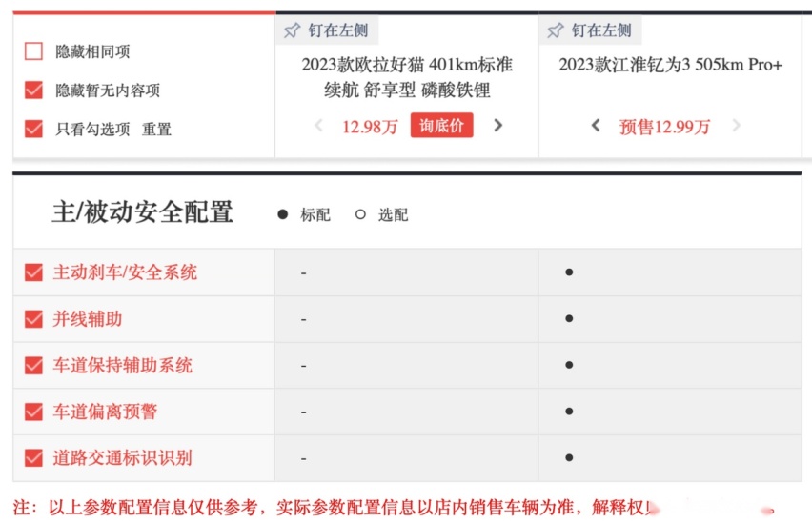812x523 pixels.
Task: Uncheck 主动刹车/安全系统 row checkbox
Action: (33, 272)
